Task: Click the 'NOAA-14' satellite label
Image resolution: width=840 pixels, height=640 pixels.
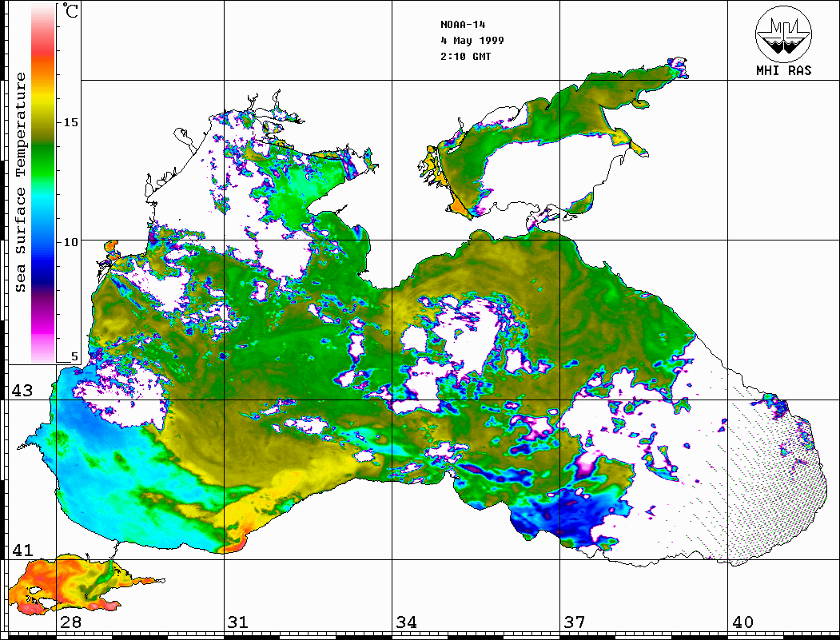Action: [463, 25]
